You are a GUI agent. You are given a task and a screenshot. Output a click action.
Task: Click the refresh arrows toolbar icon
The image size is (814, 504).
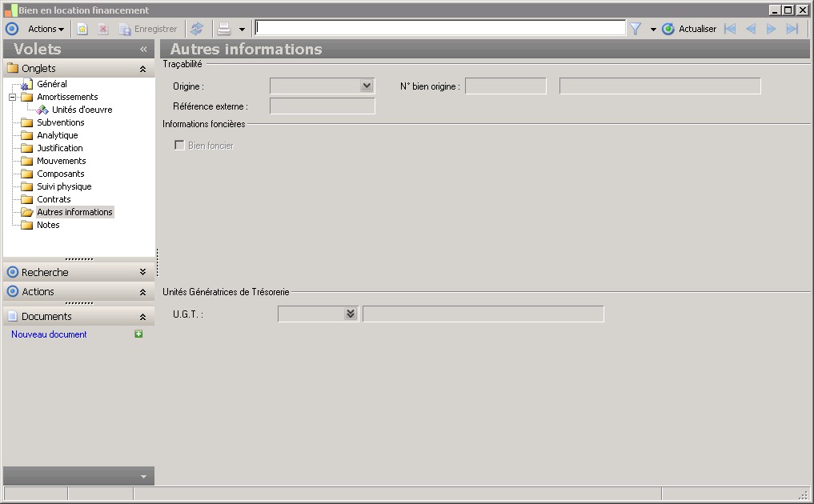197,29
